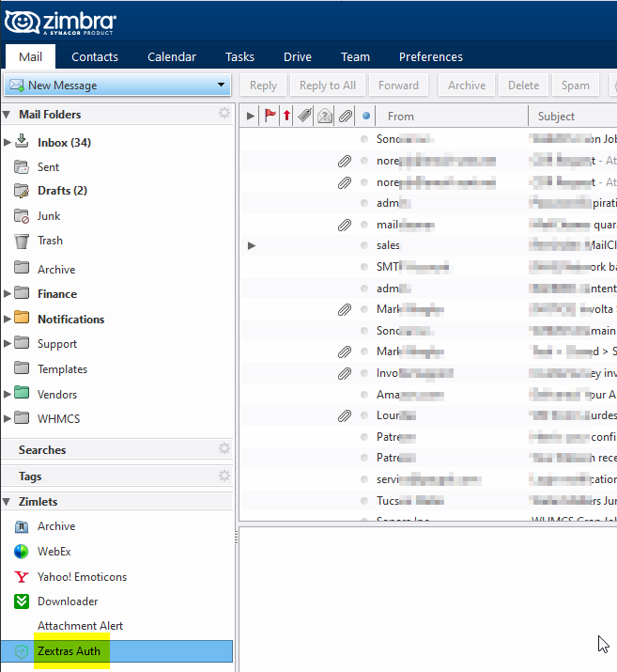Image resolution: width=617 pixels, height=672 pixels.
Task: Click attachment icon on Lour message row
Action: (x=345, y=415)
